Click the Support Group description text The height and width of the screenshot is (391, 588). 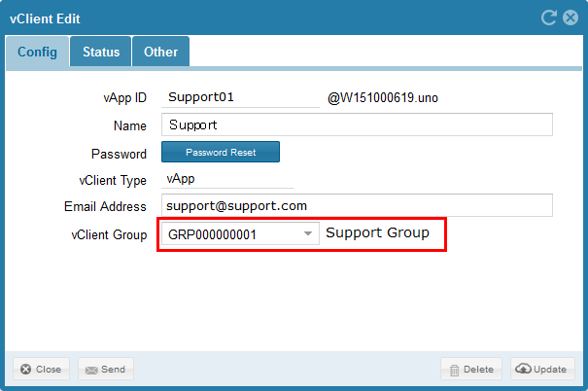coord(377,233)
